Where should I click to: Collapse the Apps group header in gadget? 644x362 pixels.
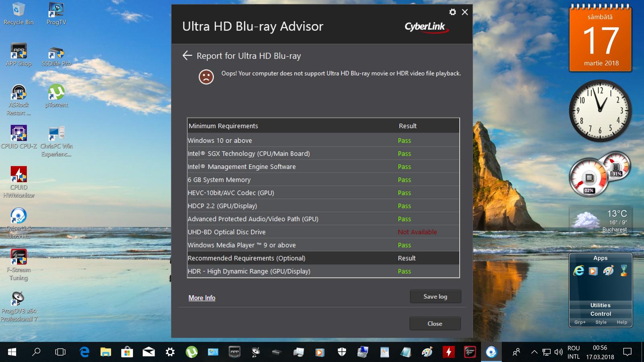point(601,258)
